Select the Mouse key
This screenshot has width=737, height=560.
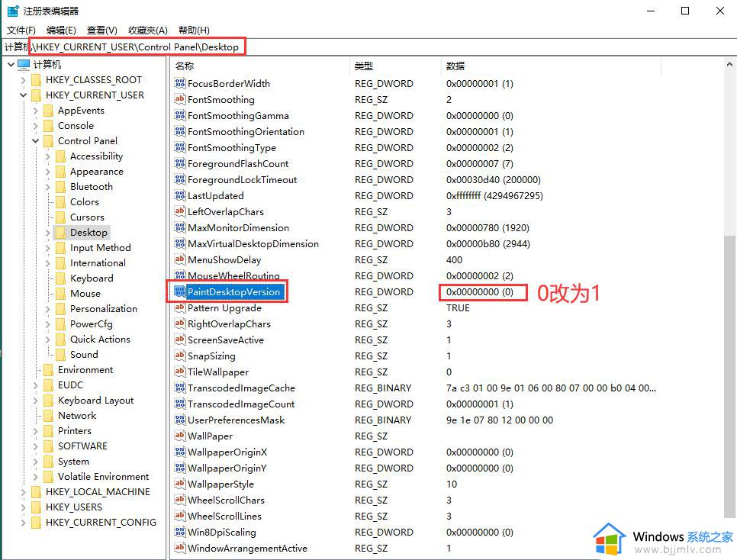coord(85,294)
